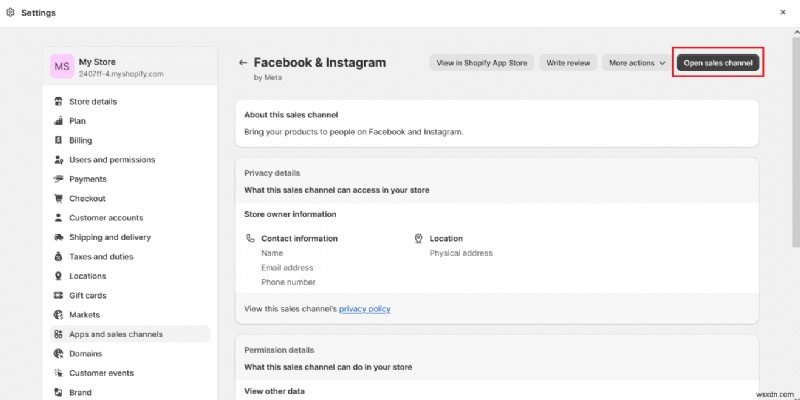Click 'View other data' heading
Image resolution: width=800 pixels, height=400 pixels.
[274, 391]
